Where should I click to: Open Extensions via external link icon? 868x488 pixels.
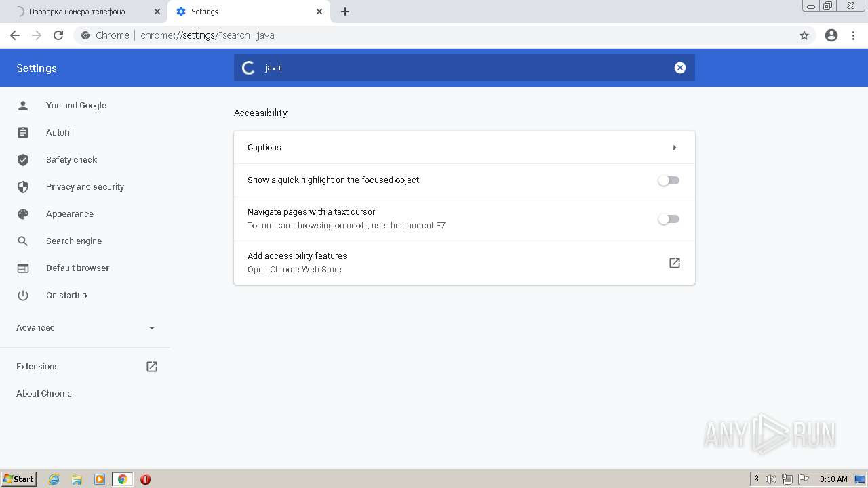click(152, 367)
